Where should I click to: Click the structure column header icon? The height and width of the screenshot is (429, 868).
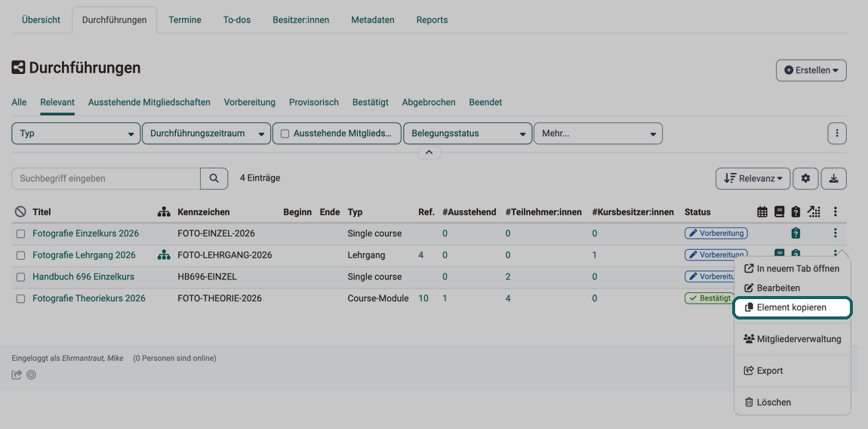[163, 211]
